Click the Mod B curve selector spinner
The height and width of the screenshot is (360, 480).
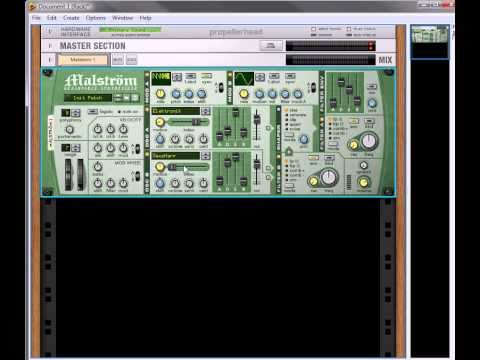tap(260, 77)
